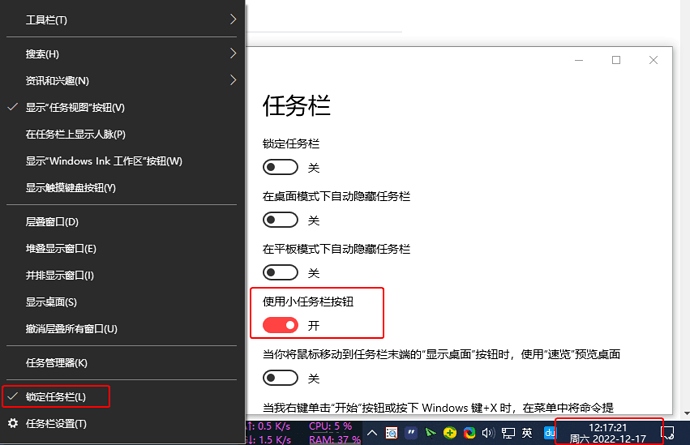Click the colorful swirl tray icon
Image resolution: width=690 pixels, height=445 pixels.
[470, 433]
